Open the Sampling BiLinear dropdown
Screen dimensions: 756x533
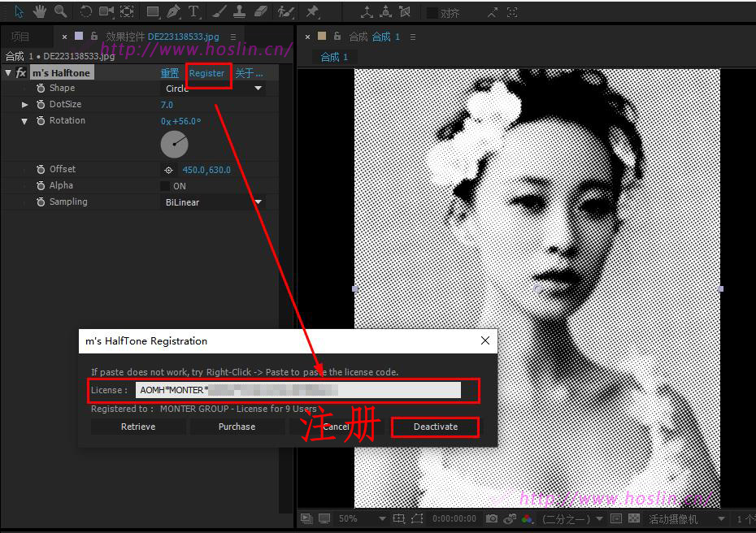(x=213, y=202)
